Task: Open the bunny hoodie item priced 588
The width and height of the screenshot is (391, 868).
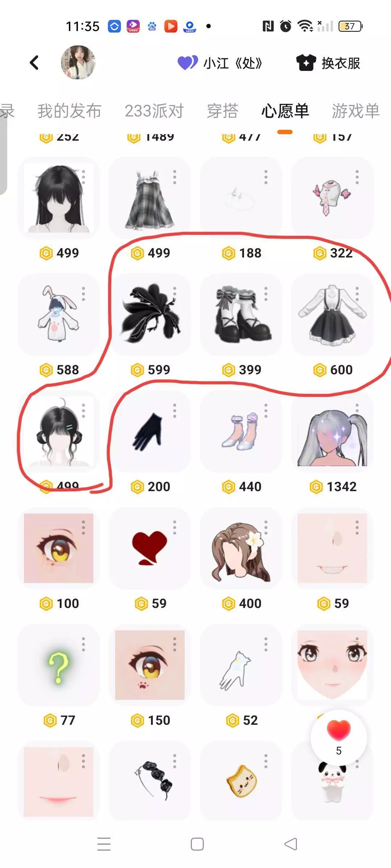Action: tap(59, 314)
